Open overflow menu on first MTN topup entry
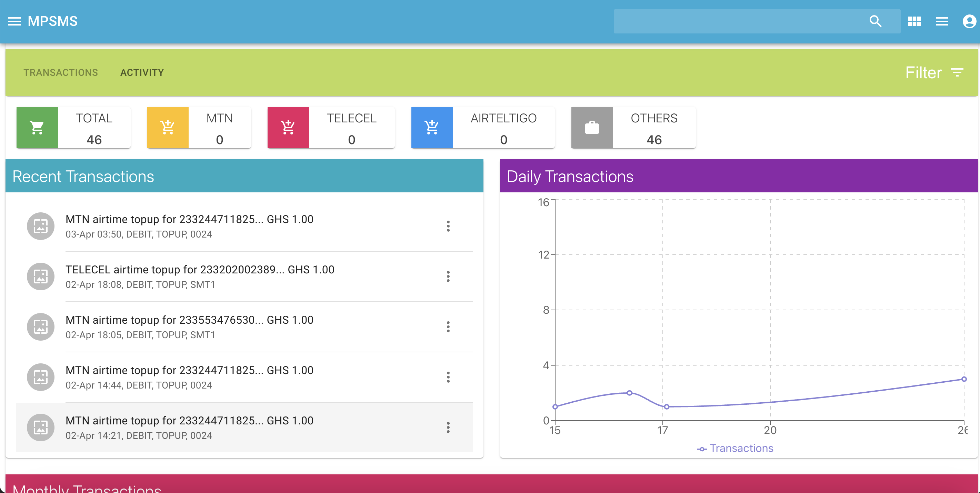980x493 pixels. click(x=449, y=226)
